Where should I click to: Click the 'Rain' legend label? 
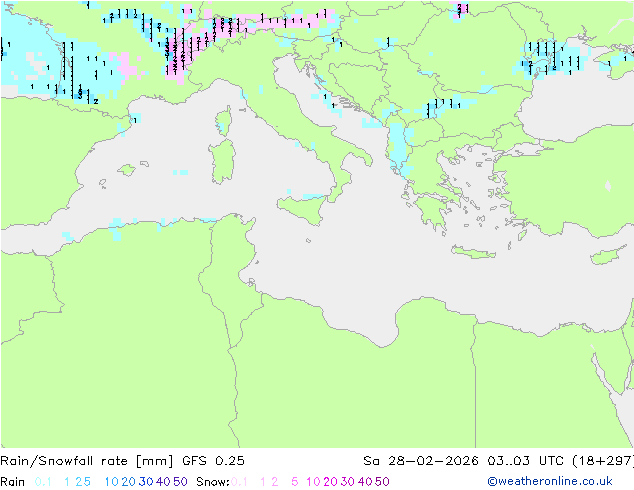13,482
